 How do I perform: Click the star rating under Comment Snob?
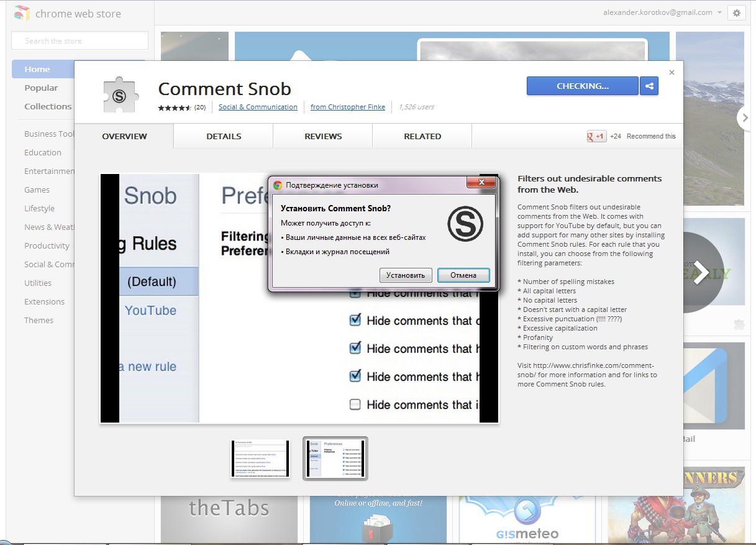click(173, 108)
